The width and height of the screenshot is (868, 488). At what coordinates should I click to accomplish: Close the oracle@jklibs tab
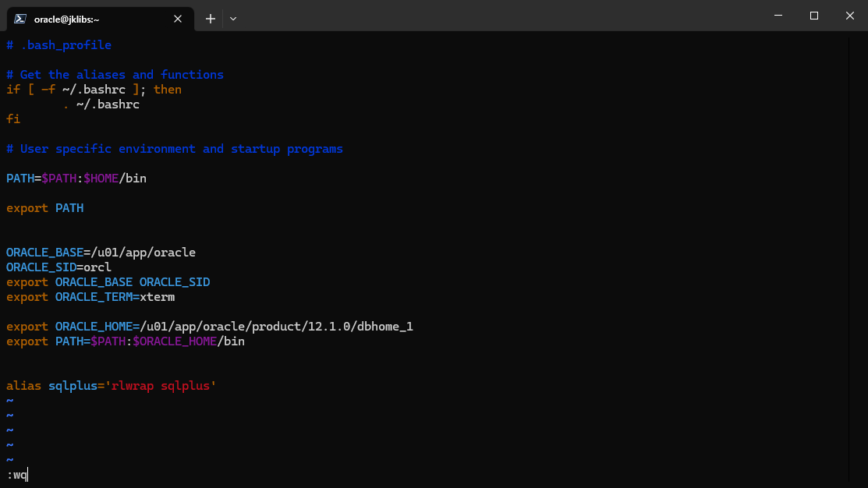177,19
